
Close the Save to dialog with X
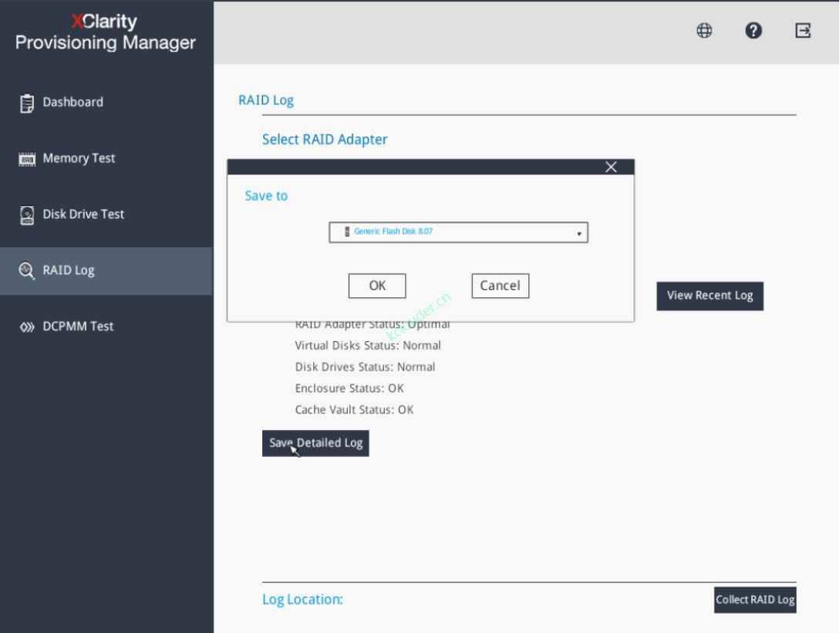[x=611, y=168]
